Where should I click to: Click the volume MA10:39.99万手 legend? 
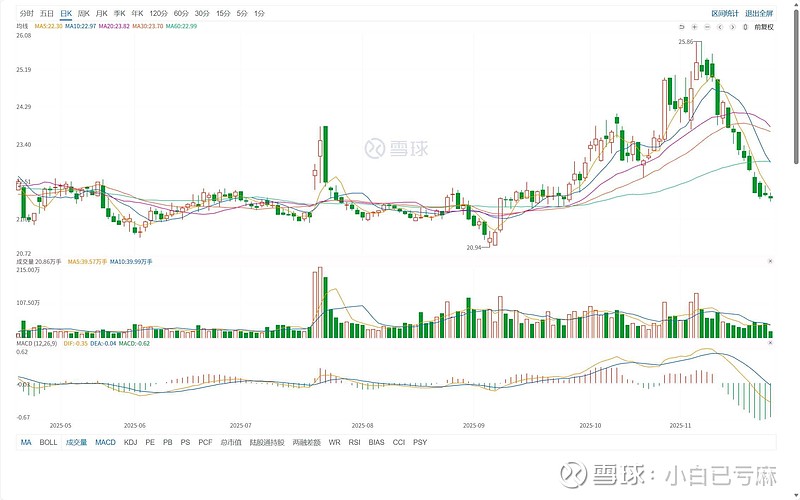click(x=132, y=262)
